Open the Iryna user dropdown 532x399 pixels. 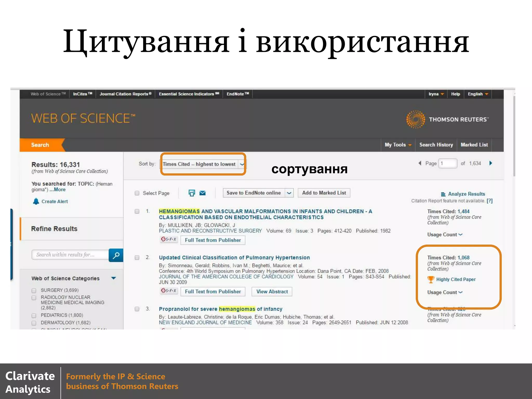point(436,94)
